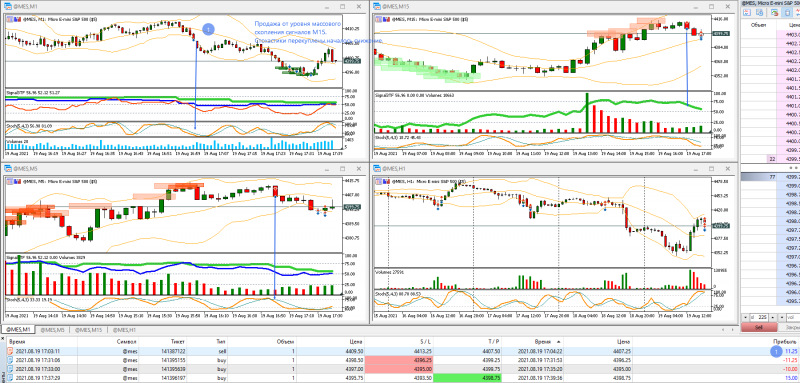Increase stop level with the right arrow stepper
Screen dimensions: 800x383
[773, 317]
